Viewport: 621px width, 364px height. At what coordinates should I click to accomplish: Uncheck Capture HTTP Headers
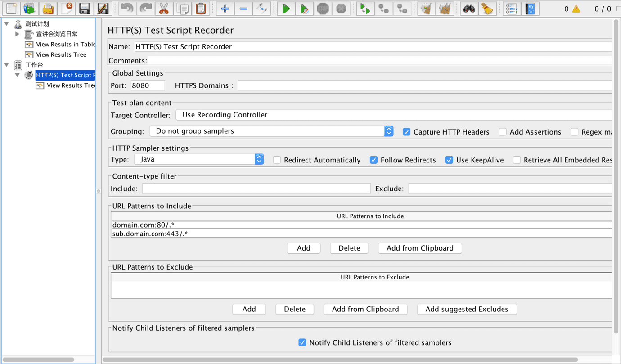pos(406,132)
